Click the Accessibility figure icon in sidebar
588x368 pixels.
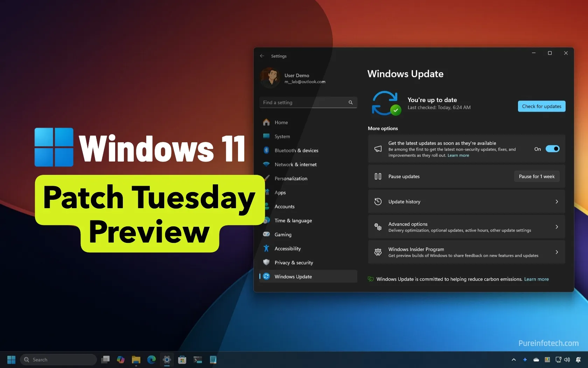266,248
